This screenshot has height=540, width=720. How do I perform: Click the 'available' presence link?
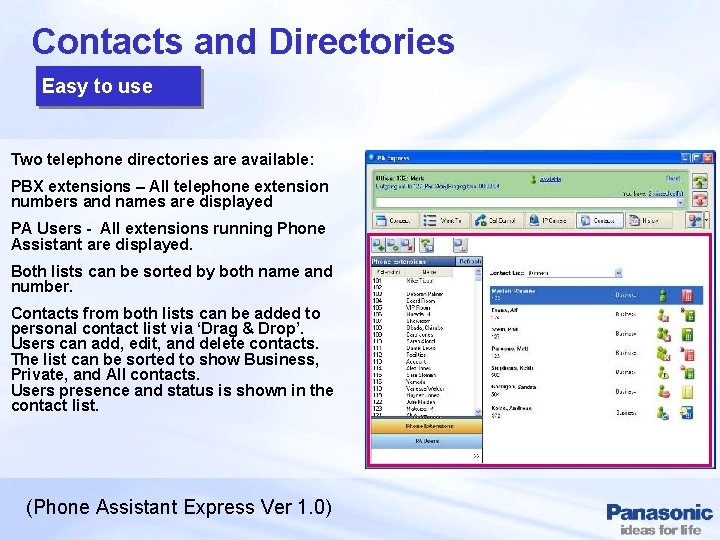(x=550, y=179)
